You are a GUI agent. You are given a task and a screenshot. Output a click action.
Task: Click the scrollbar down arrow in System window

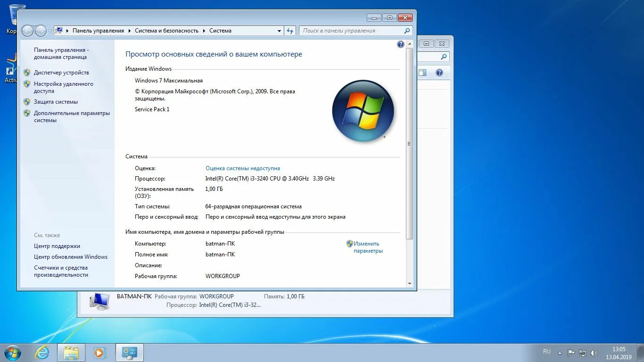pos(409,284)
